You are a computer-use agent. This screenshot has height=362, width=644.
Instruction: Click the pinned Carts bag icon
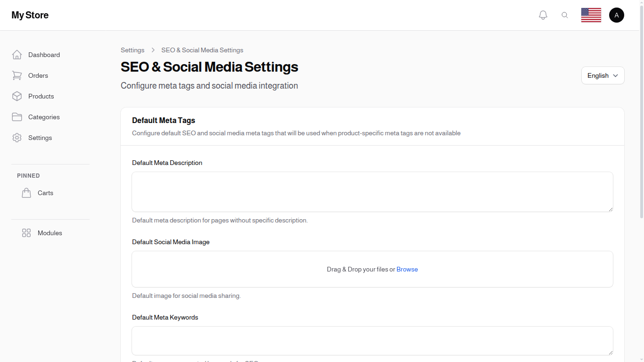click(x=26, y=193)
